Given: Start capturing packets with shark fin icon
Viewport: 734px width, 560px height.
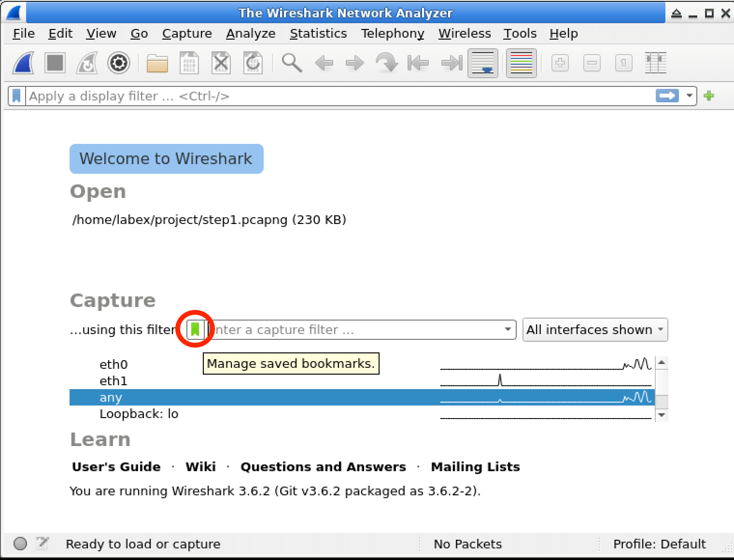Looking at the screenshot, I should click(x=23, y=63).
